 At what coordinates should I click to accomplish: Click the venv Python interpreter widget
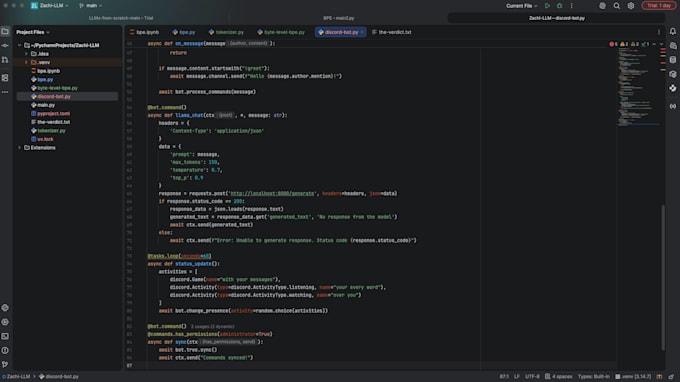(x=633, y=376)
